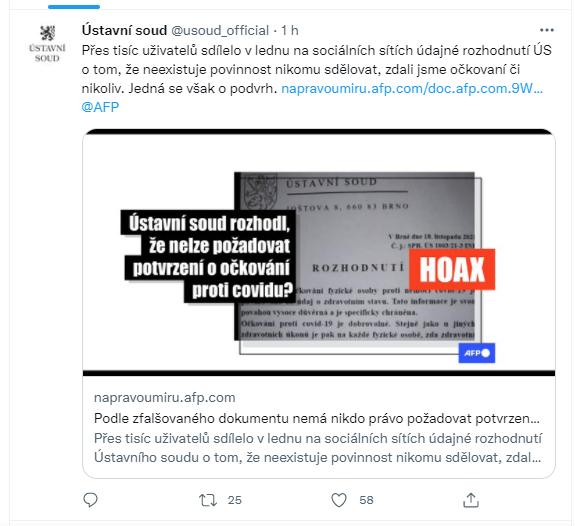
Task: Retweet using the retweet arrows icon
Action: (x=208, y=500)
